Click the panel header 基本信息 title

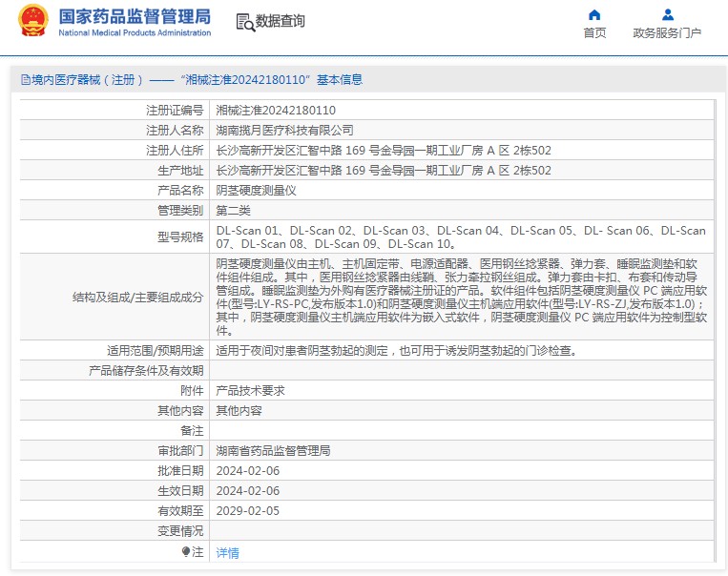[340, 80]
